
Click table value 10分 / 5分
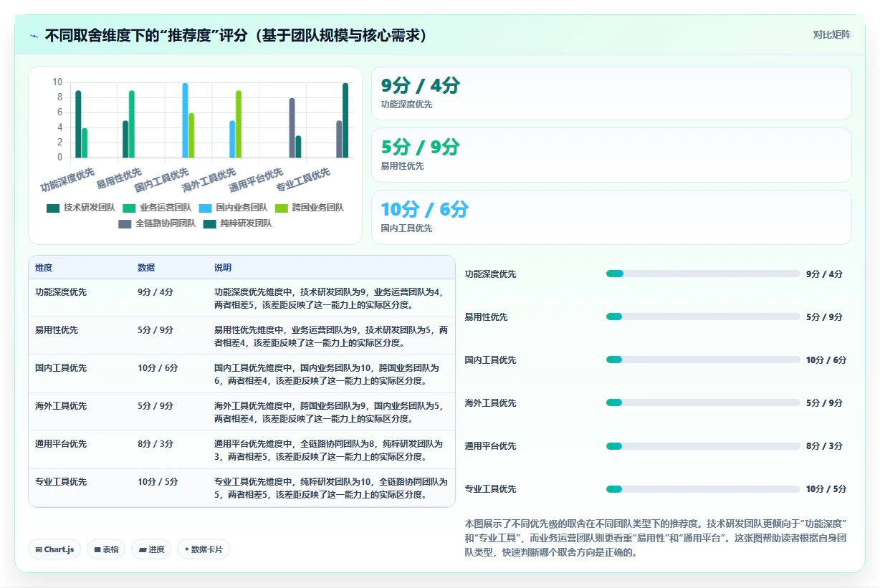click(x=158, y=482)
